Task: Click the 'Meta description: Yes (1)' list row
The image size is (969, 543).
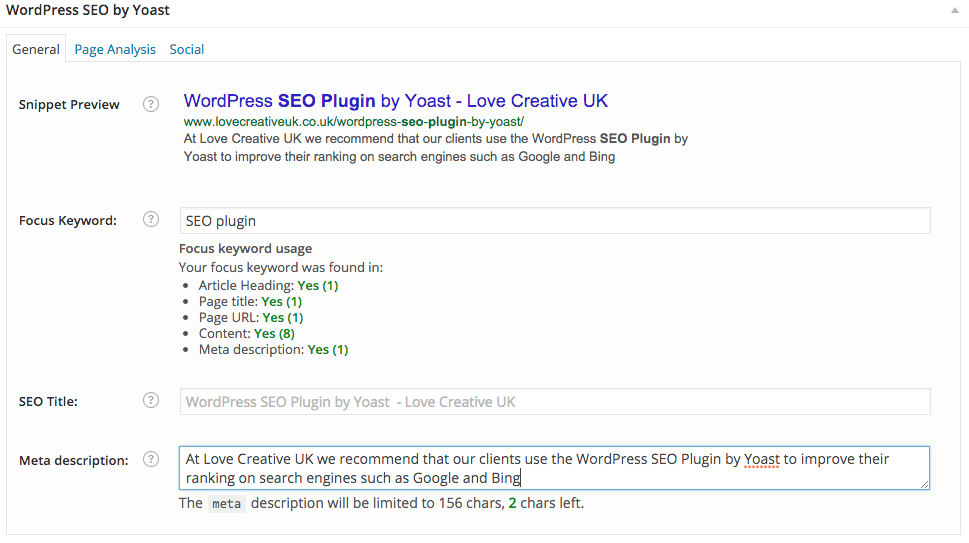Action: pyautogui.click(x=273, y=350)
